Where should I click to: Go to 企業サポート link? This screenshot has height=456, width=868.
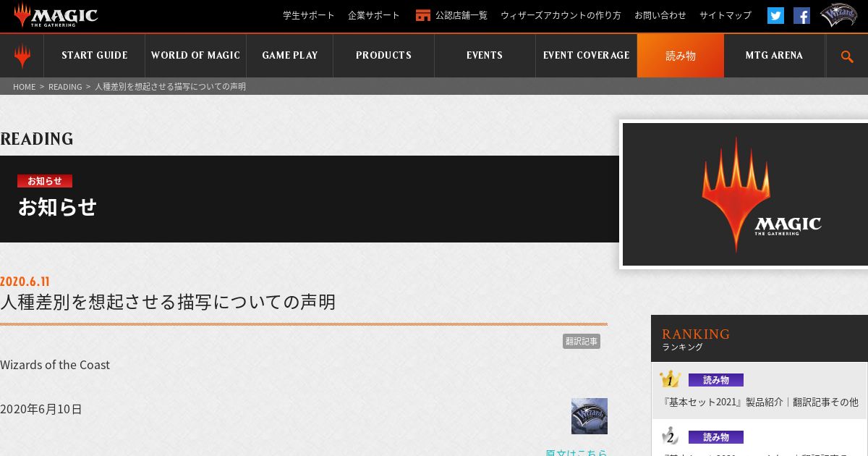pyautogui.click(x=374, y=15)
